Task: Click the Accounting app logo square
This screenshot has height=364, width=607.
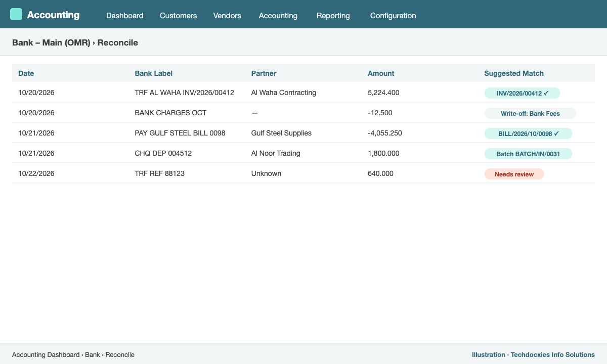Action: 16,14
